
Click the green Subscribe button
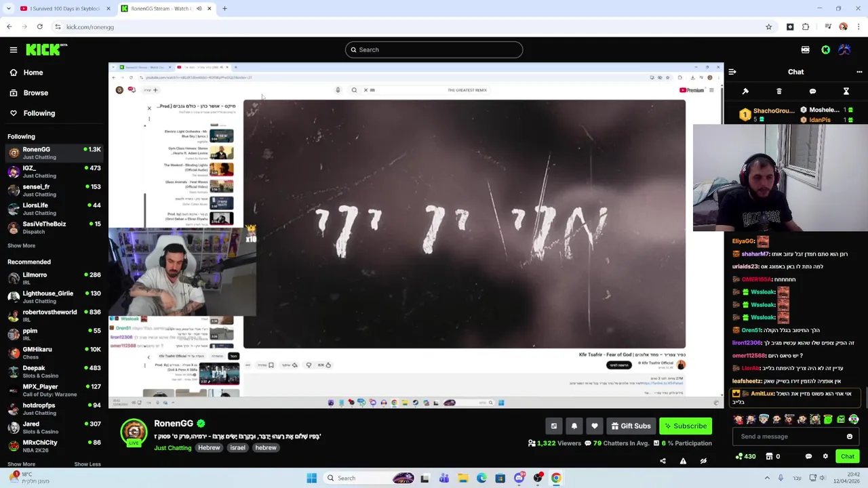point(686,426)
